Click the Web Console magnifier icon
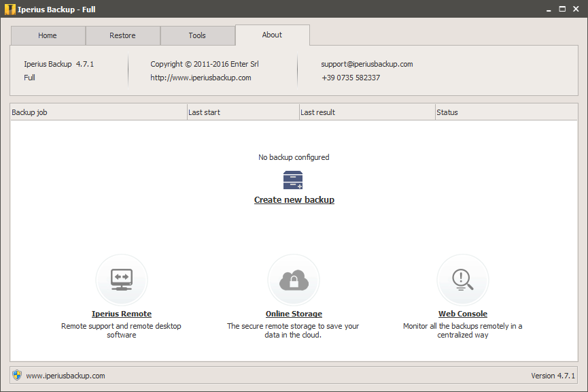Viewport: 588px width, 392px height. [463, 280]
